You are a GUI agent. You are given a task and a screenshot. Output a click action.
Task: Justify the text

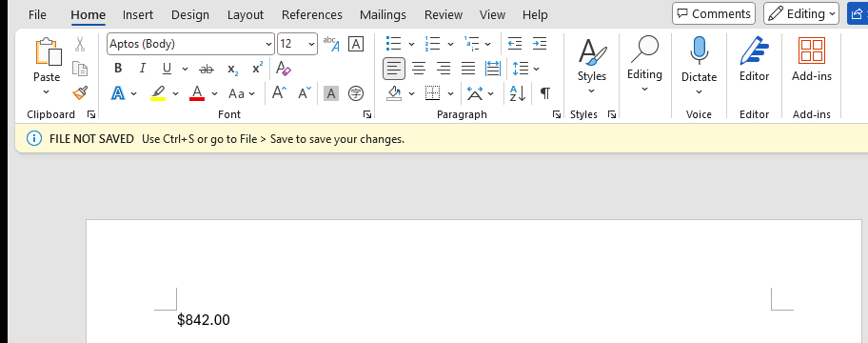tap(468, 69)
